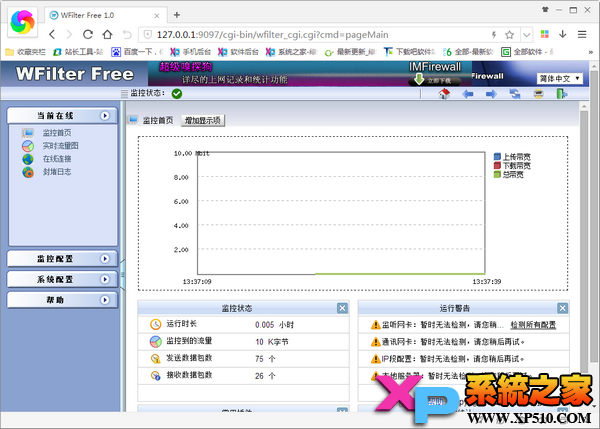Click the browser reload button
This screenshot has height=429, width=600.
88,34
